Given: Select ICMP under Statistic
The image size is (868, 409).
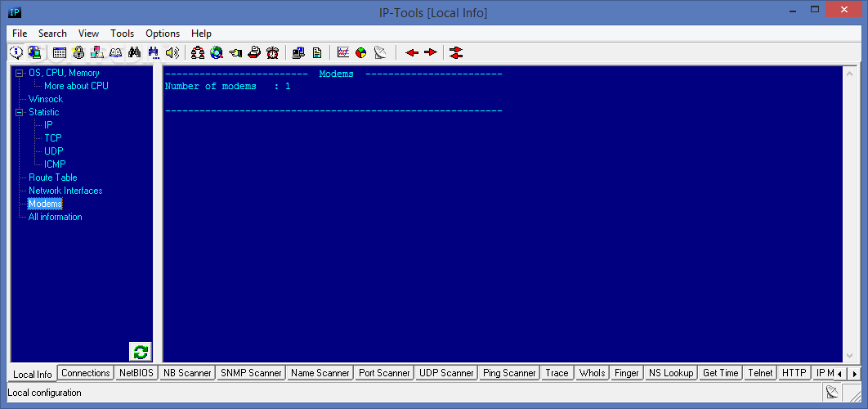Looking at the screenshot, I should (56, 164).
